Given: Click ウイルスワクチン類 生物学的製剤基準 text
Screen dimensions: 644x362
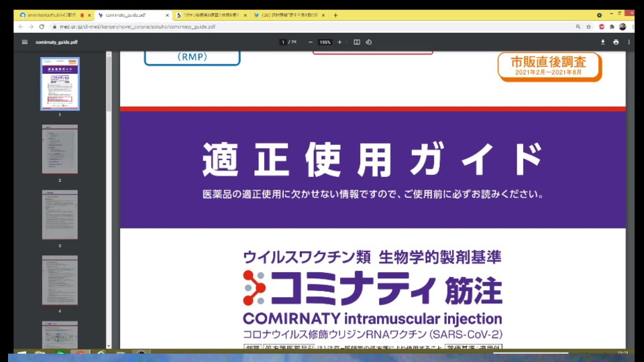Looking at the screenshot, I should [x=372, y=257].
